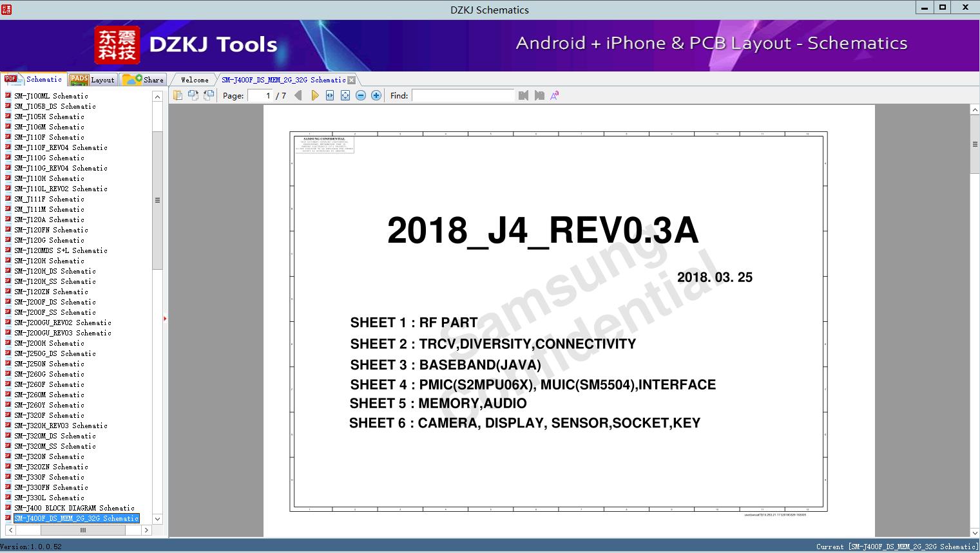
Task: Click document viewer scroll down arrow
Action: click(x=975, y=532)
